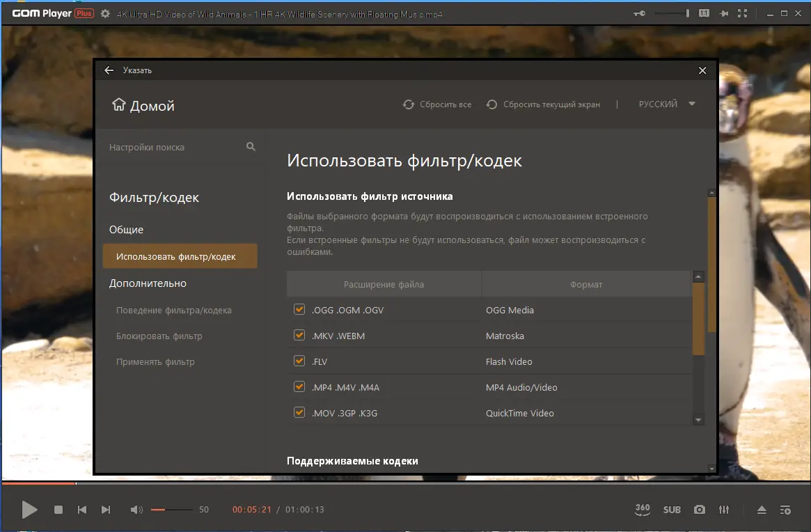The height and width of the screenshot is (532, 811).
Task: Click the eject open file icon
Action: click(x=762, y=510)
